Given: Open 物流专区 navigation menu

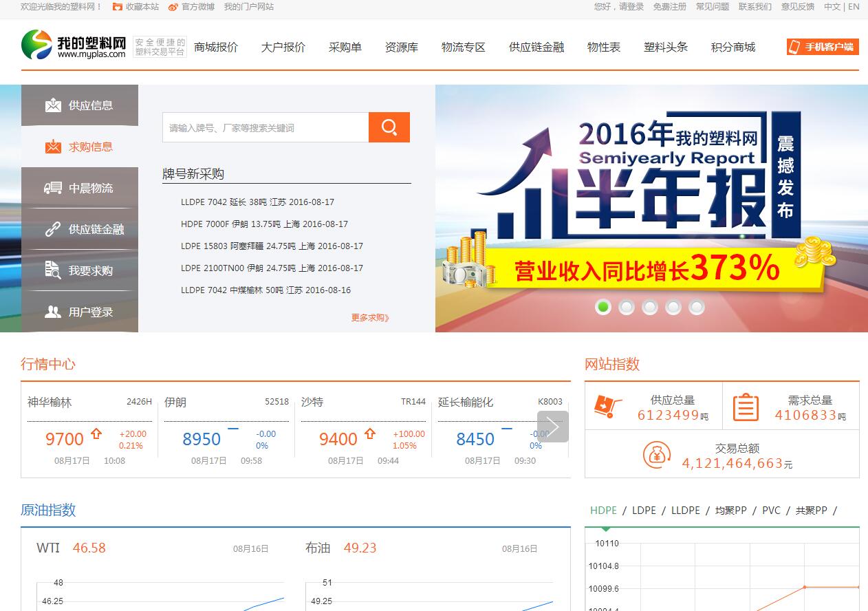Looking at the screenshot, I should coord(464,47).
